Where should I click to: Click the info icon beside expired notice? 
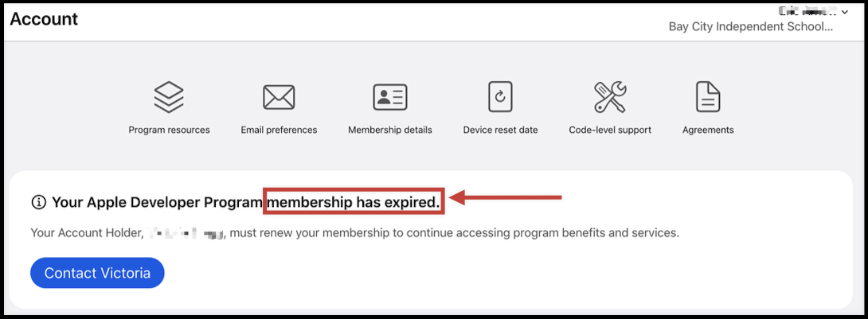[38, 203]
